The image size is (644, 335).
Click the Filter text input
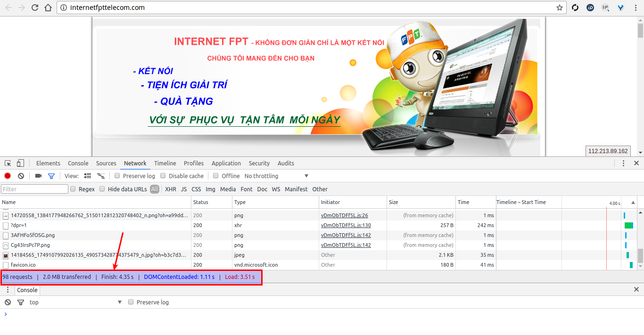[35, 189]
